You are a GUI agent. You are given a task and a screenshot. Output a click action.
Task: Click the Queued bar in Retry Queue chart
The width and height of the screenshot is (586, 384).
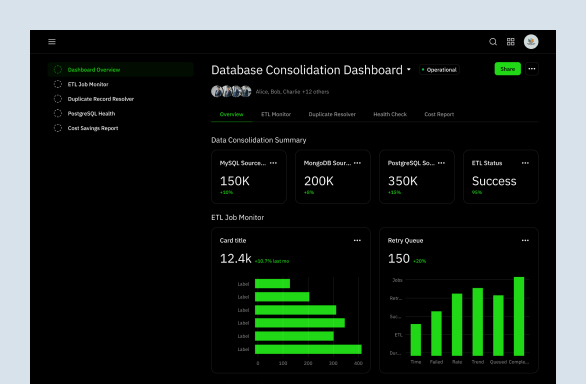(498, 325)
